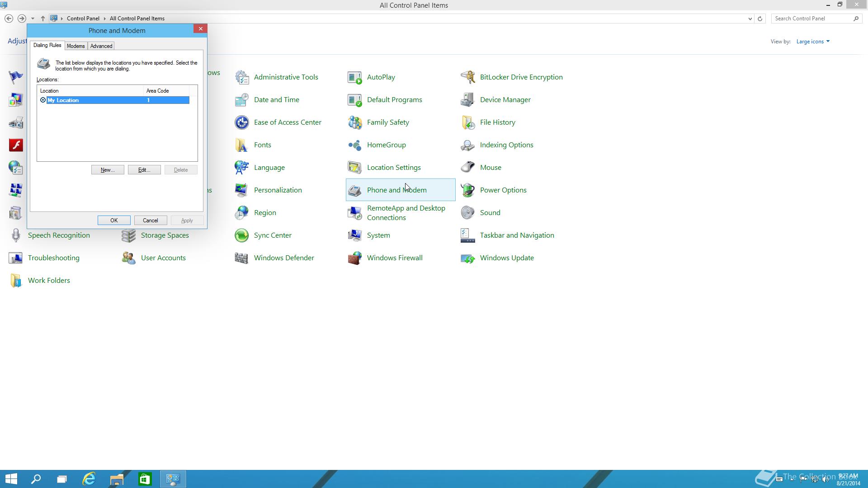Click the Search Control Panel field
This screenshot has width=868, height=488.
pyautogui.click(x=812, y=19)
